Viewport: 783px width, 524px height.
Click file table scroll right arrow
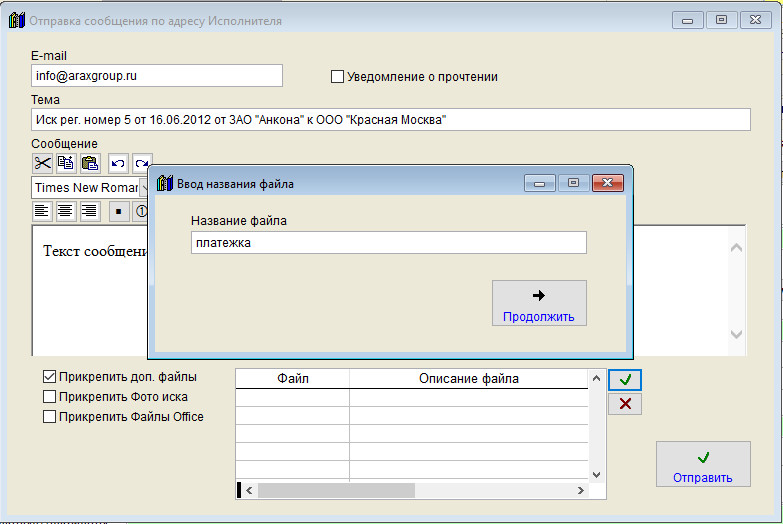(581, 491)
